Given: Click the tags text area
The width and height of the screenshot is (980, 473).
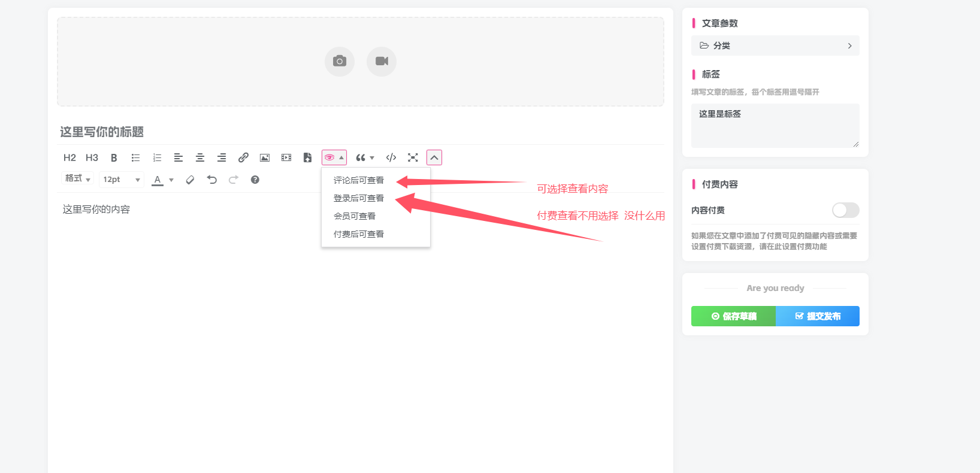Looking at the screenshot, I should [x=775, y=126].
